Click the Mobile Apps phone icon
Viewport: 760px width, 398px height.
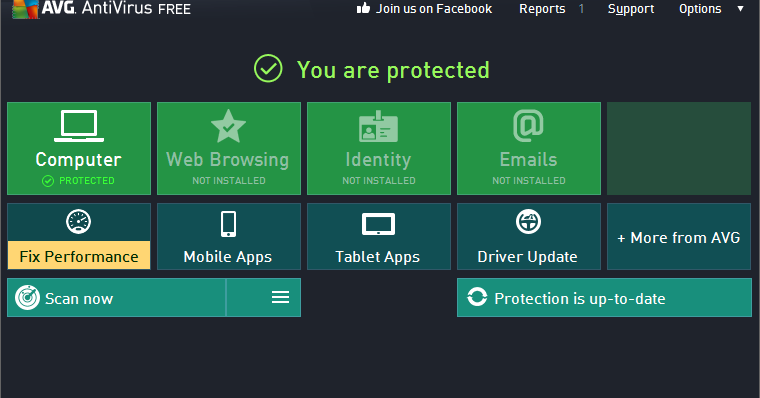(228, 224)
